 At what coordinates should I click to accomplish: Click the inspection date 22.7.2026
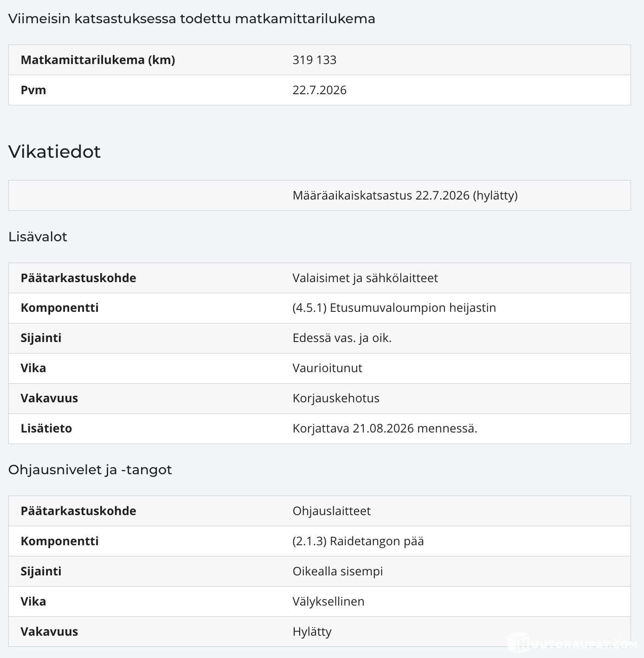319,90
